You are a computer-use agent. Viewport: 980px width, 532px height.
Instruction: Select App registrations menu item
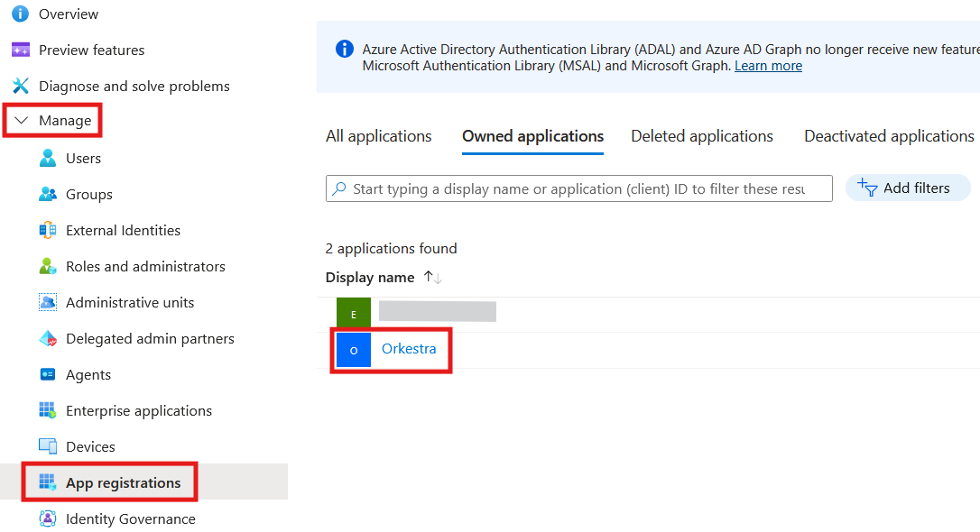(123, 482)
